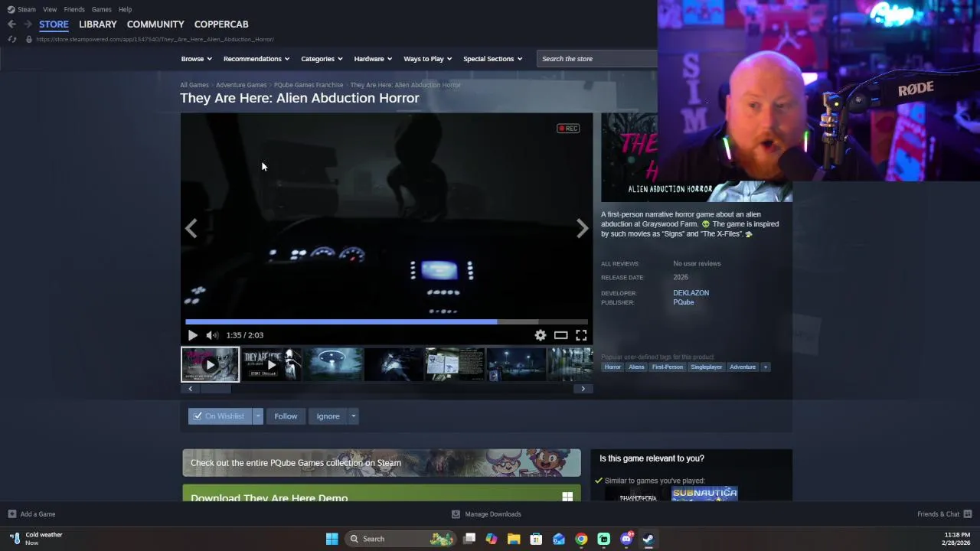Open Browse dropdown menu

point(197,59)
